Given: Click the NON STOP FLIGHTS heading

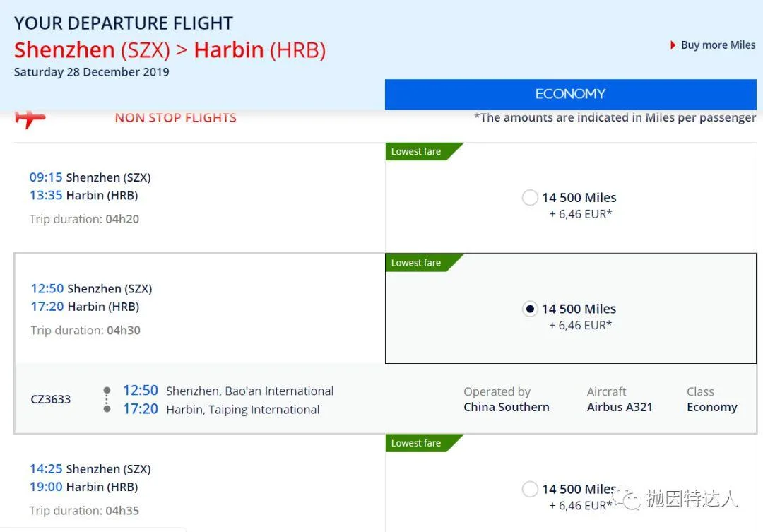Looking at the screenshot, I should click(x=176, y=118).
